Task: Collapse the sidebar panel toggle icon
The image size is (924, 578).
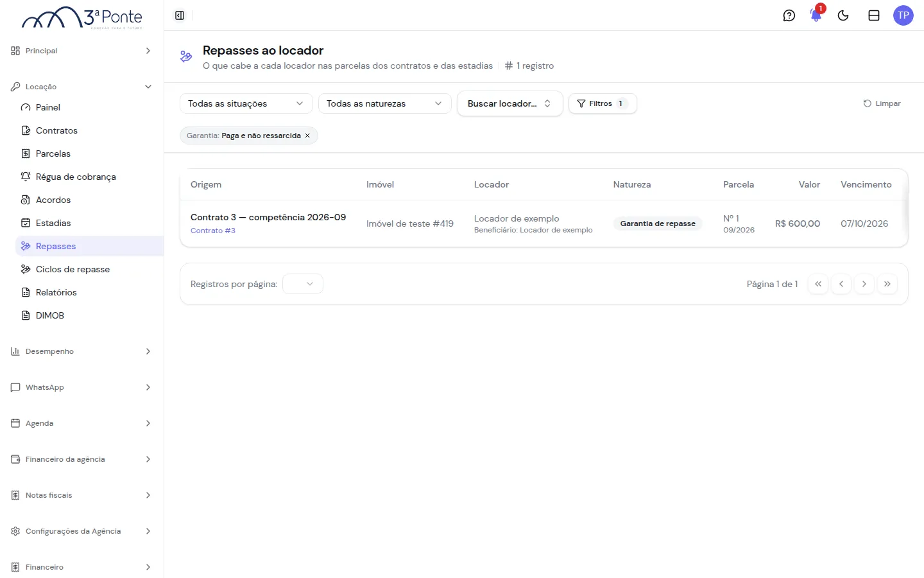Action: pos(180,15)
